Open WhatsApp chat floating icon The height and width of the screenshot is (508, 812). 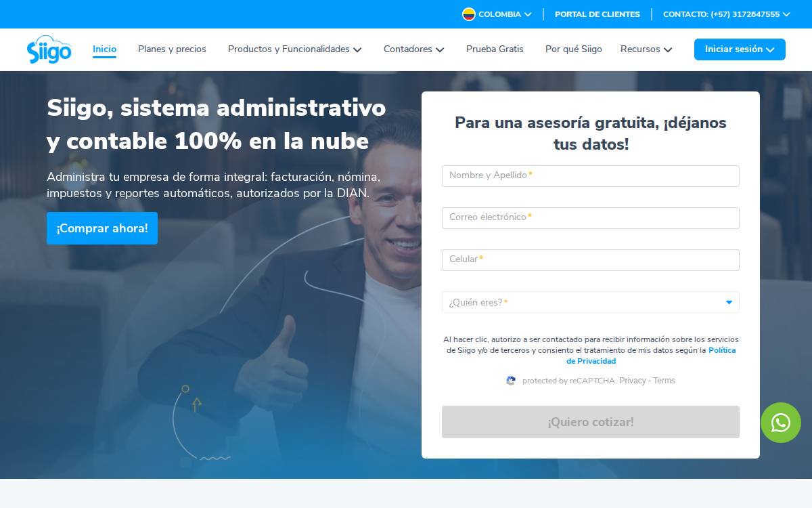781,423
